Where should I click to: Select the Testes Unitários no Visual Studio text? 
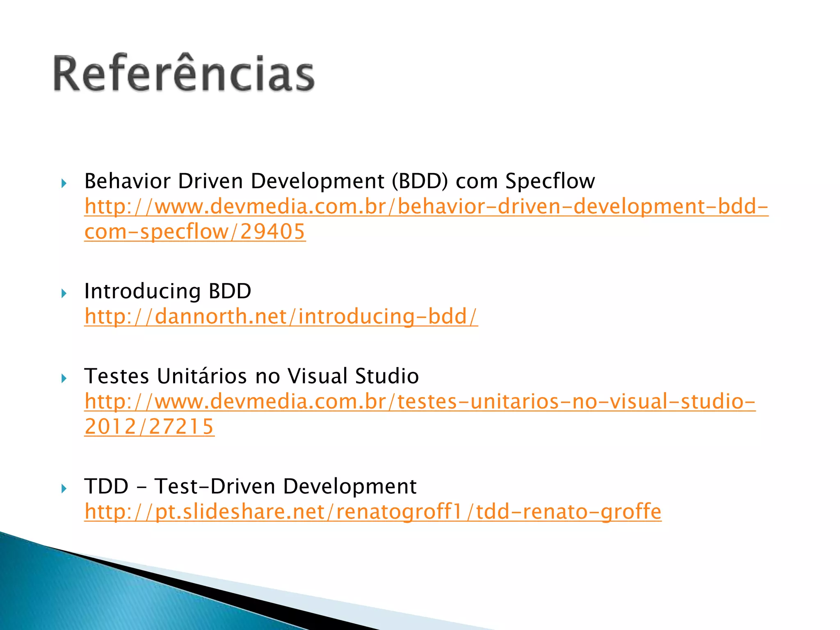pyautogui.click(x=251, y=376)
